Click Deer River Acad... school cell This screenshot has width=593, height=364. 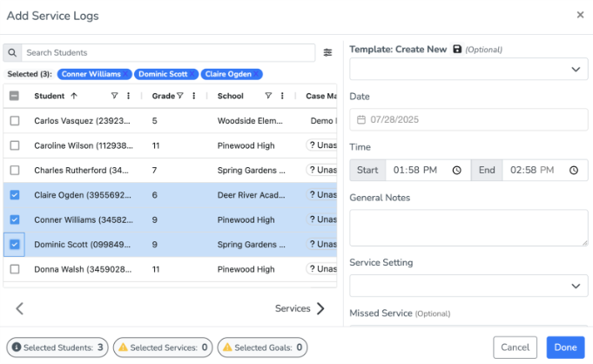(x=251, y=195)
